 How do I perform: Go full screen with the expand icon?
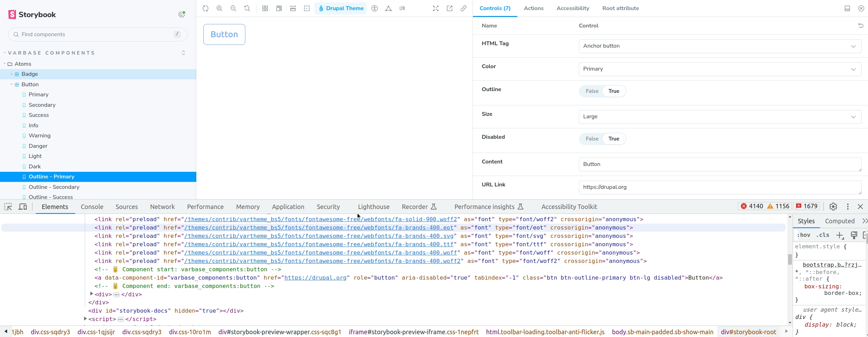tap(436, 8)
